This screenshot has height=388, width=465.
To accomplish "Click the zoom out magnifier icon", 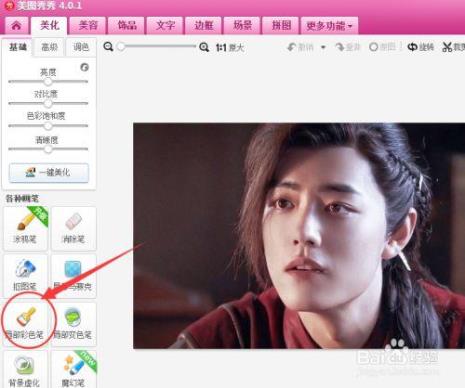I will 108,47.
